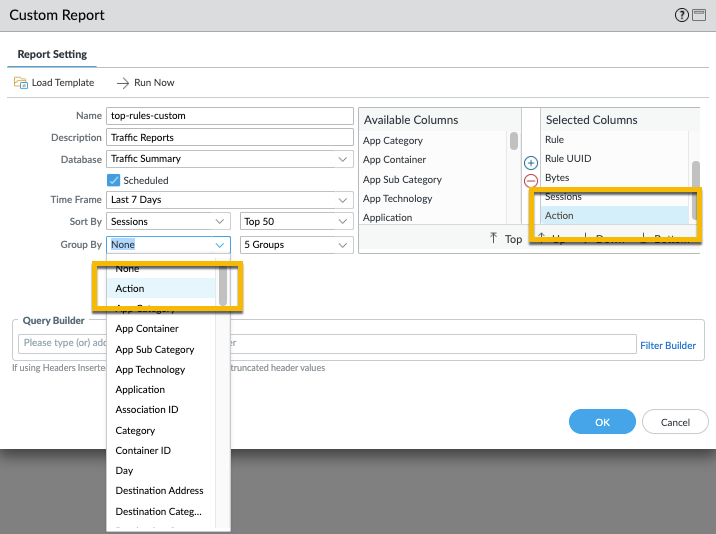Click the Run Now arrow icon
Screen dimensions: 716x534
[123, 83]
